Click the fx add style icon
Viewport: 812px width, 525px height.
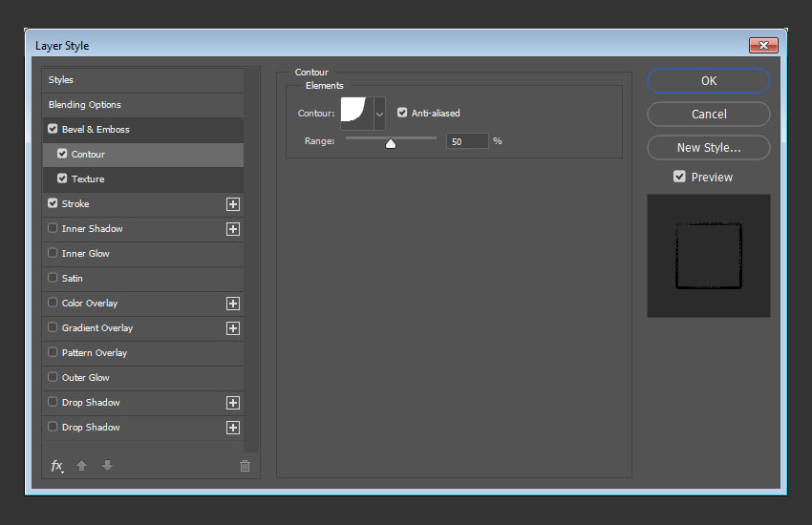[x=57, y=466]
